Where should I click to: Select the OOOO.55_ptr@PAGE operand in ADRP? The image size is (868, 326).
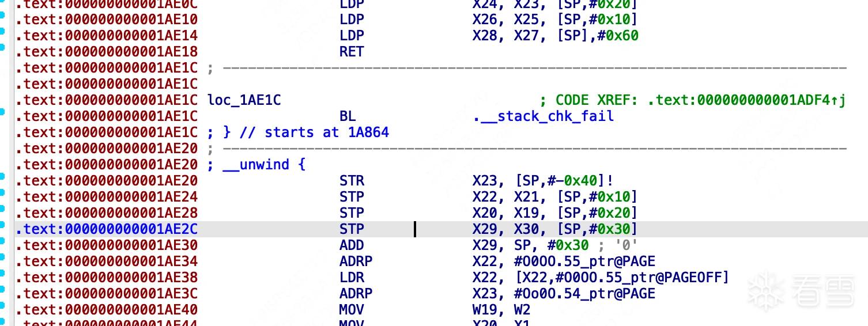tap(585, 261)
